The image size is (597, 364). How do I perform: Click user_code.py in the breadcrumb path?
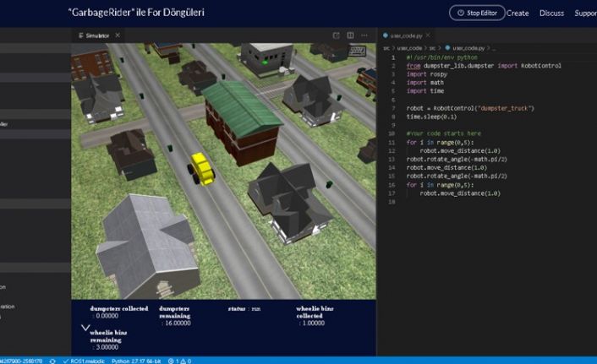click(x=467, y=49)
